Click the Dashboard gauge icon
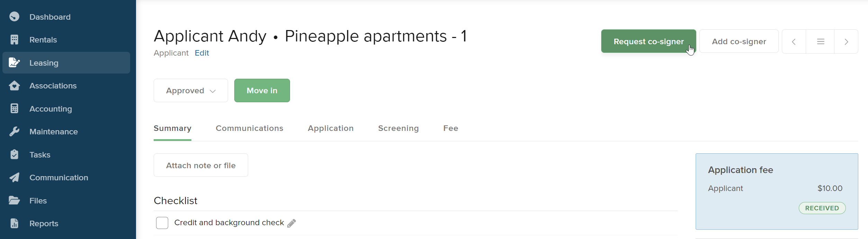Image resolution: width=868 pixels, height=239 pixels. [x=14, y=17]
